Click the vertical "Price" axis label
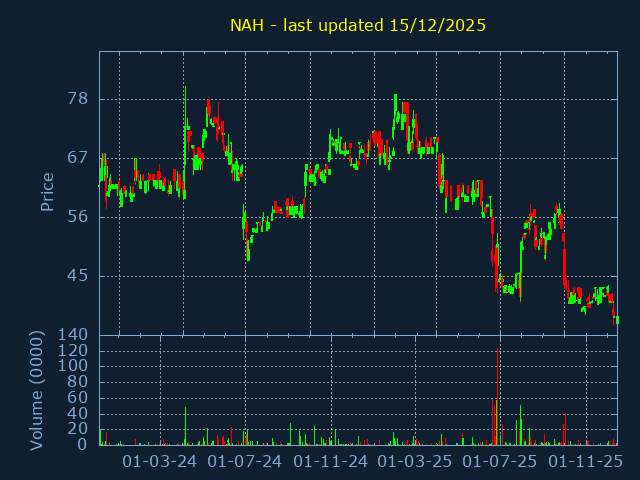 pyautogui.click(x=47, y=192)
